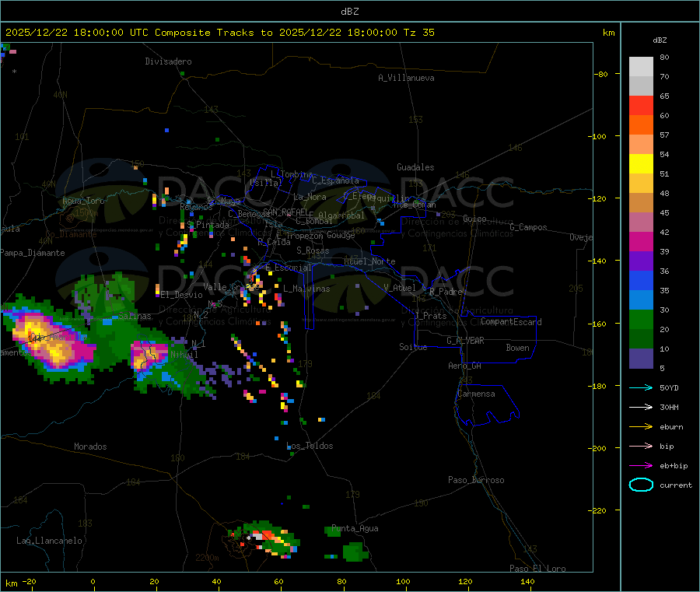Click the 'Atuel_Norte' map label
The image size is (700, 592).
(369, 261)
